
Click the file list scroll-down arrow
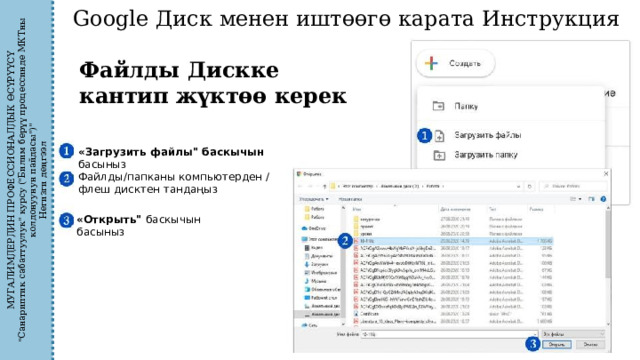coord(608,324)
